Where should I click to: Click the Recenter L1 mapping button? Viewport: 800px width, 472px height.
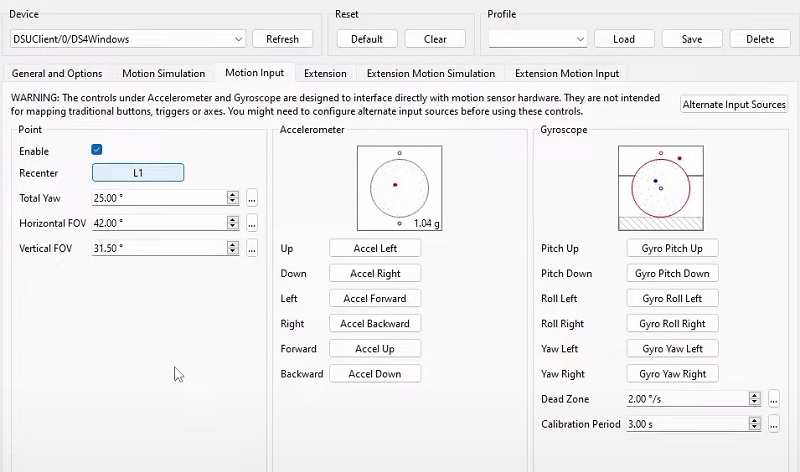[138, 173]
